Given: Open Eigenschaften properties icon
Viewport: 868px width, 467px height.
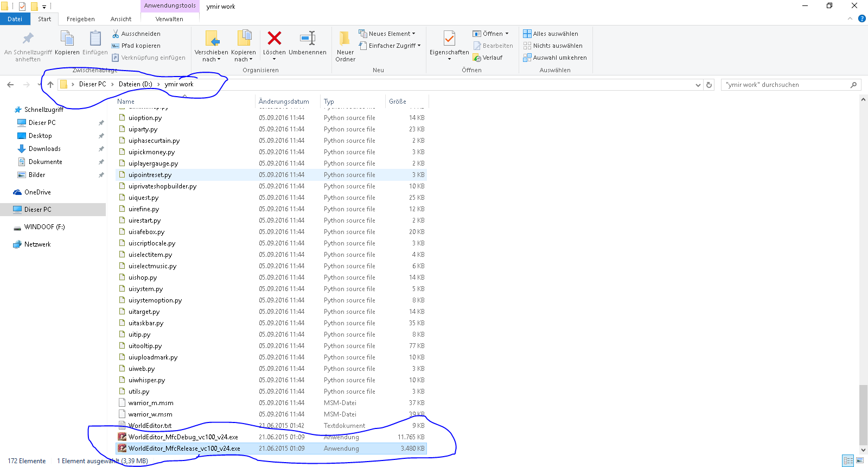Looking at the screenshot, I should (449, 39).
